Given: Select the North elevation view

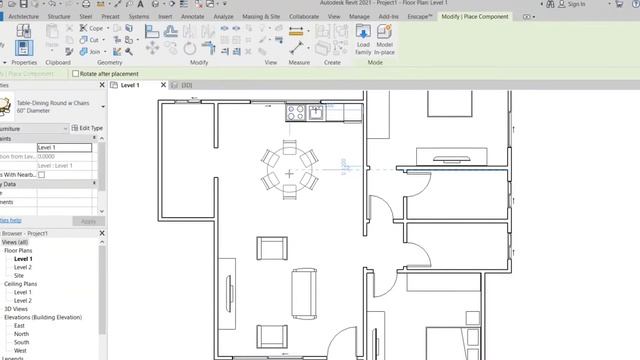Looking at the screenshot, I should coord(21,334).
